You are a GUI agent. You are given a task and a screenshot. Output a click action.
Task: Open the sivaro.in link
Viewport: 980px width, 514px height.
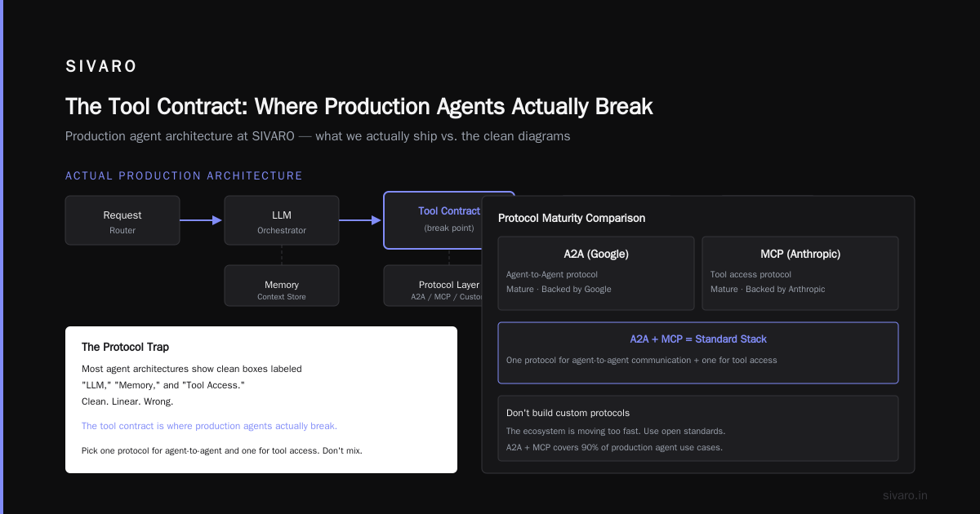click(905, 495)
